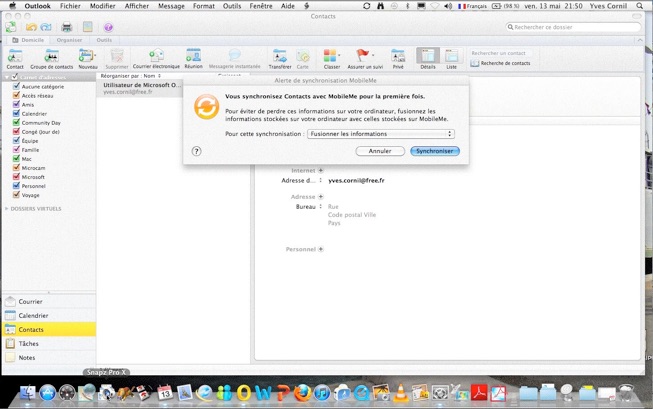Screen dimensions: 653x409
Task: Switch to the Outils ribbon tab
Action: pyautogui.click(x=104, y=40)
